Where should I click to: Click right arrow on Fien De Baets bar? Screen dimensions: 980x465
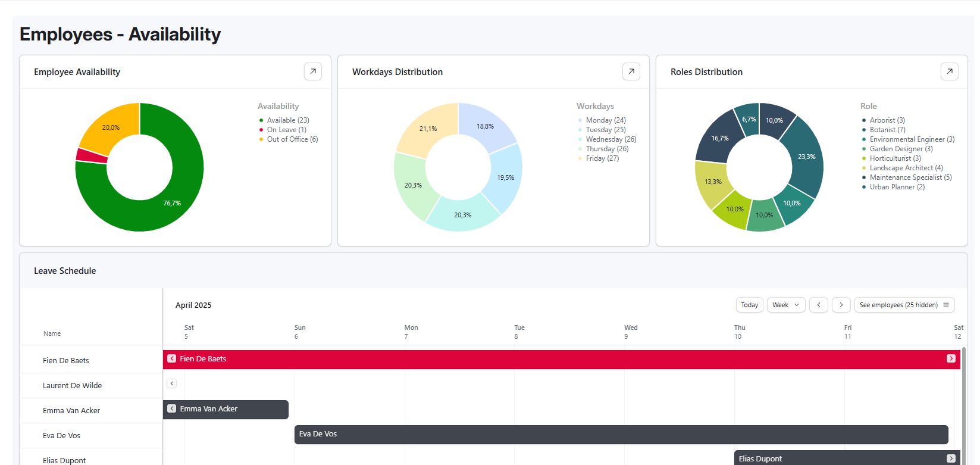point(951,358)
